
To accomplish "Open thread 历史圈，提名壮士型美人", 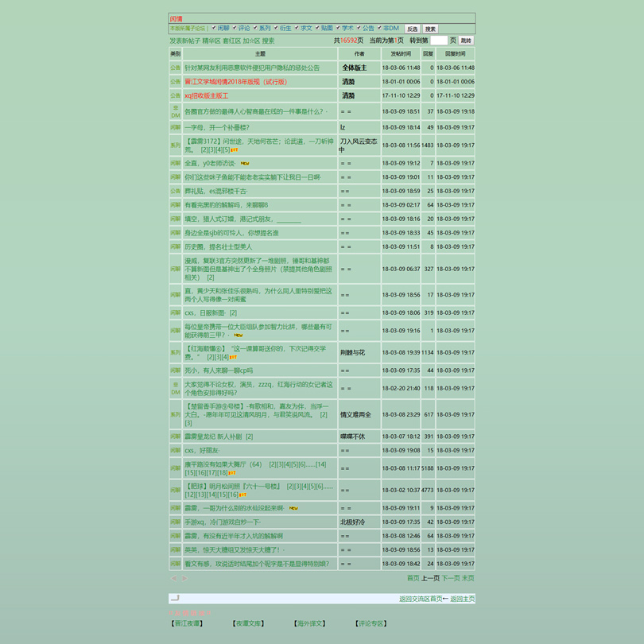I will (x=218, y=246).
